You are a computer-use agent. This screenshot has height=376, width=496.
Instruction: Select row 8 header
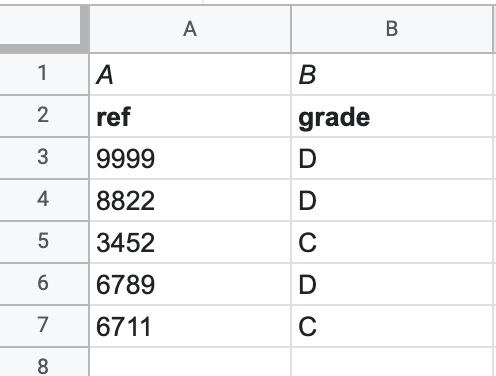point(44,362)
